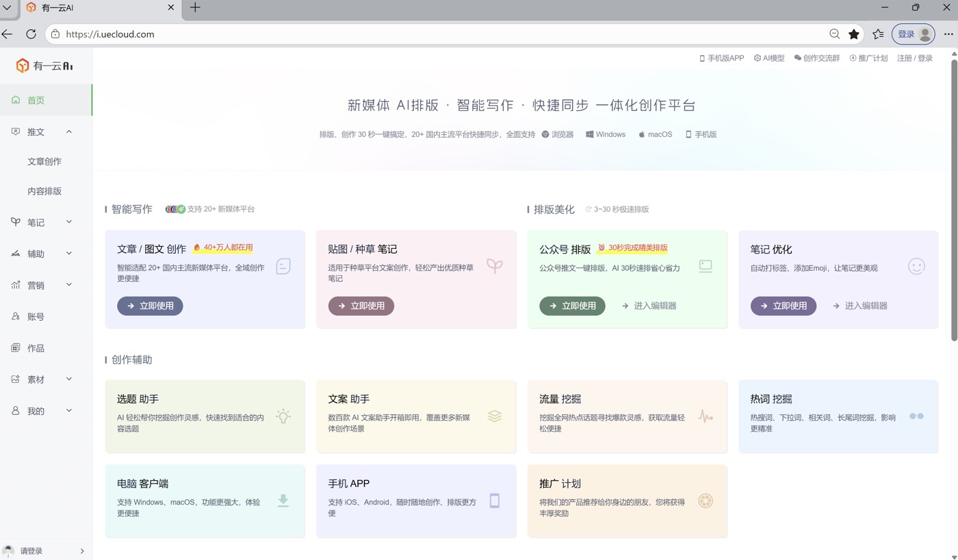Select 首页 in the sidebar menu
958x560 pixels.
(46, 100)
